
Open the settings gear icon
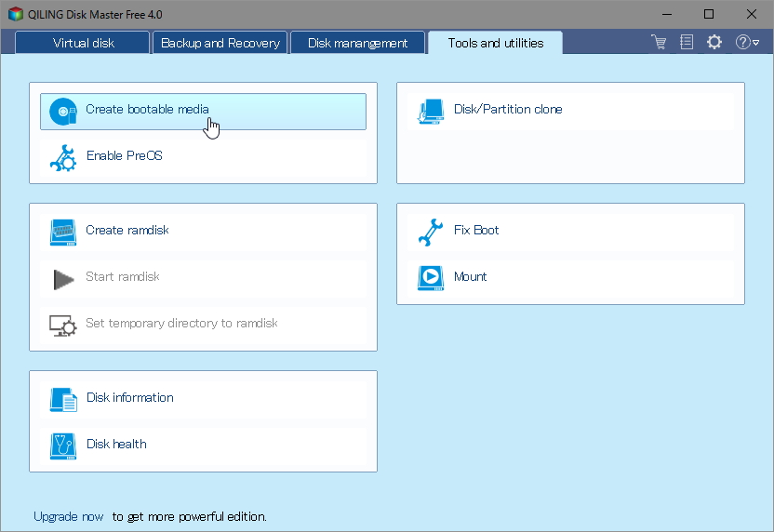(714, 42)
